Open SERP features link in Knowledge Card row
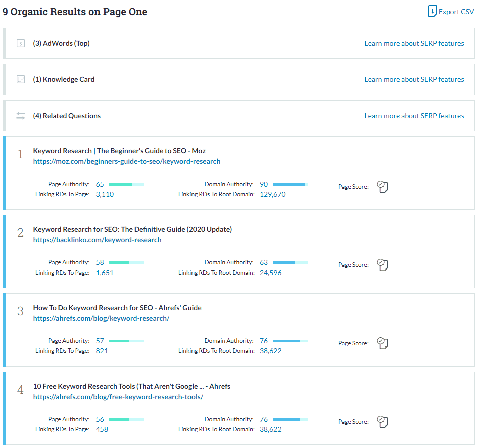Image resolution: width=479 pixels, height=448 pixels. (x=414, y=79)
